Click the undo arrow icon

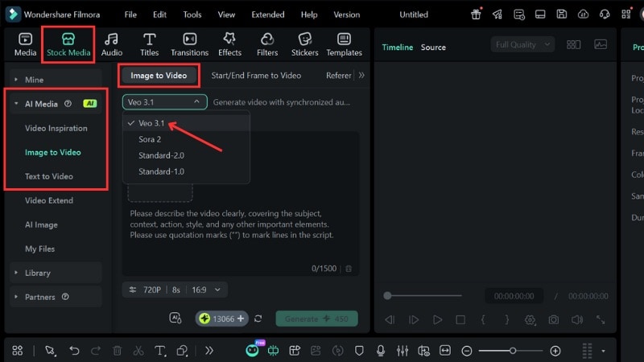tap(74, 351)
